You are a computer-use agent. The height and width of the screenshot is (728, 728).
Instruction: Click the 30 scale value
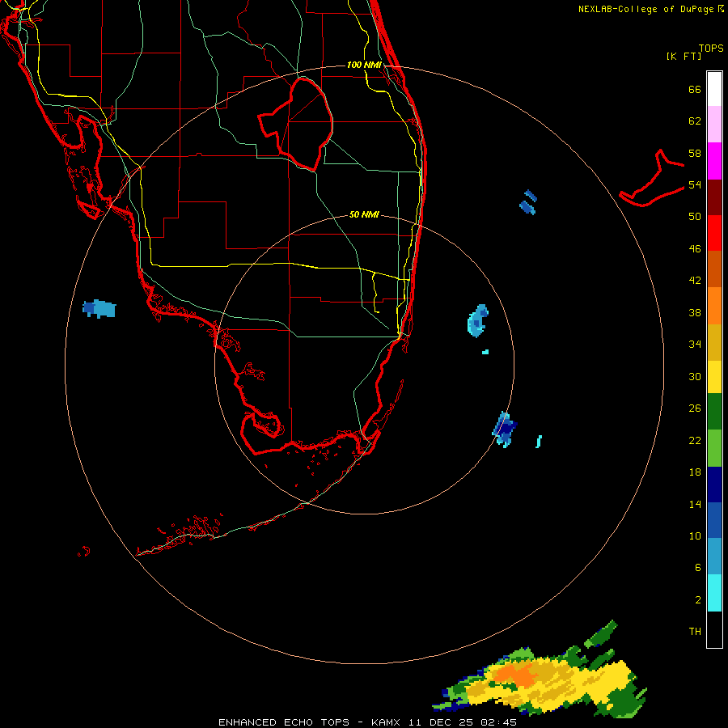[x=695, y=376]
